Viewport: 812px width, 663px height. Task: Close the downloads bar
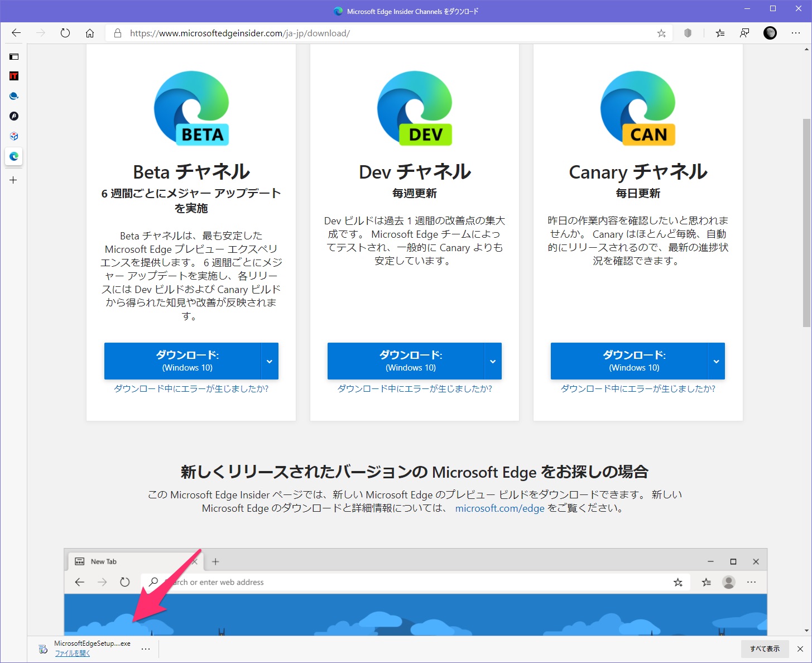pyautogui.click(x=800, y=648)
